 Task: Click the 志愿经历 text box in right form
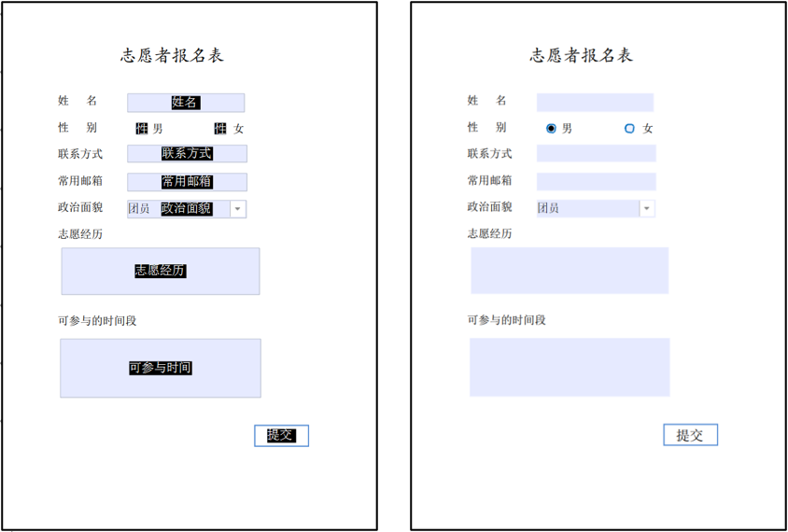(x=570, y=271)
